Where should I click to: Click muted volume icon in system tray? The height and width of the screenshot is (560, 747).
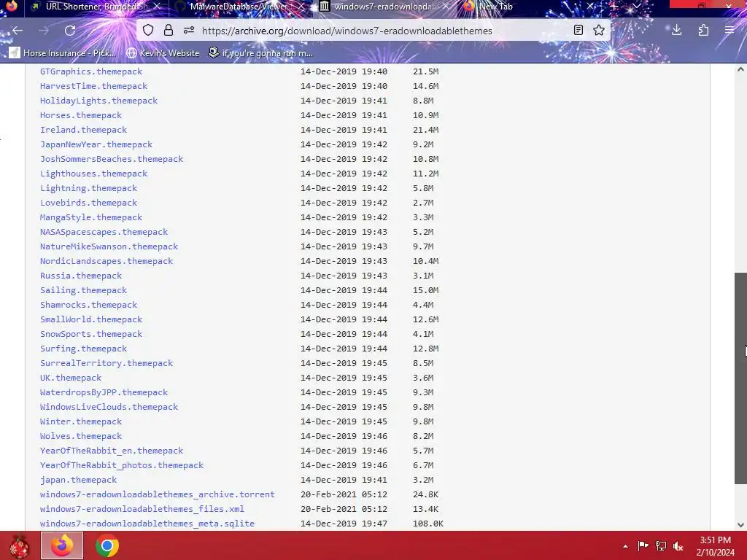pos(678,545)
